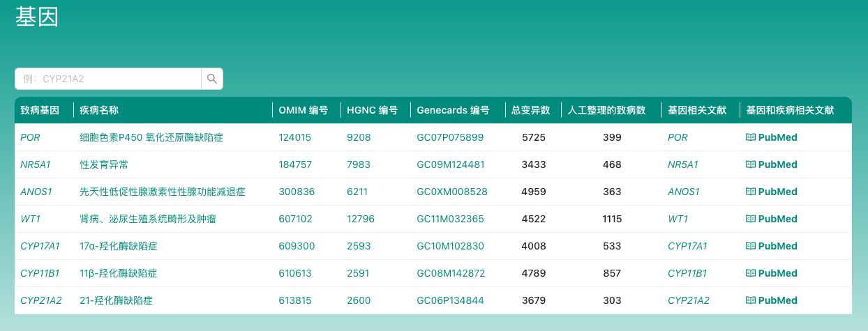868x331 pixels.
Task: Click the 总变异数 column header
Action: [530, 110]
